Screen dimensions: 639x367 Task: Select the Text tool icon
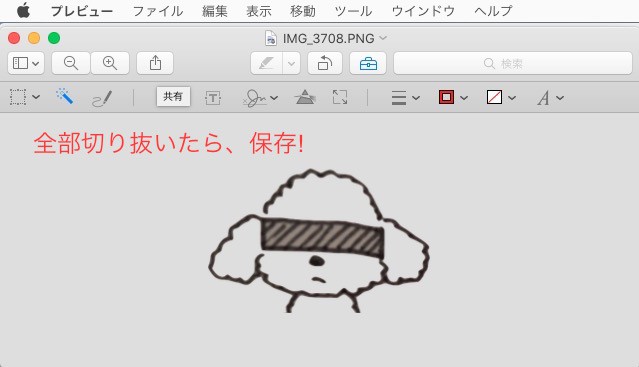click(x=213, y=98)
